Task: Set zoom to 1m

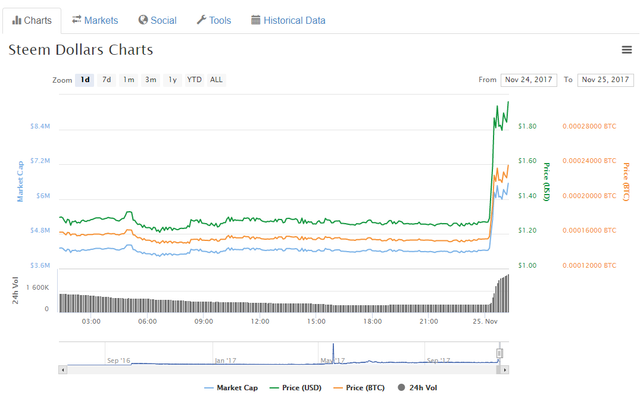Action: pos(129,80)
